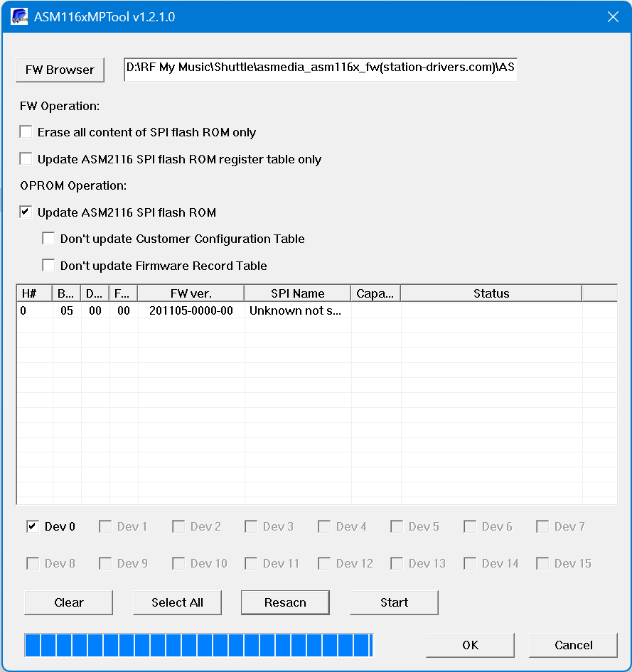Click the ASM116xMPTool title bar app icon
632x672 pixels.
click(18, 17)
